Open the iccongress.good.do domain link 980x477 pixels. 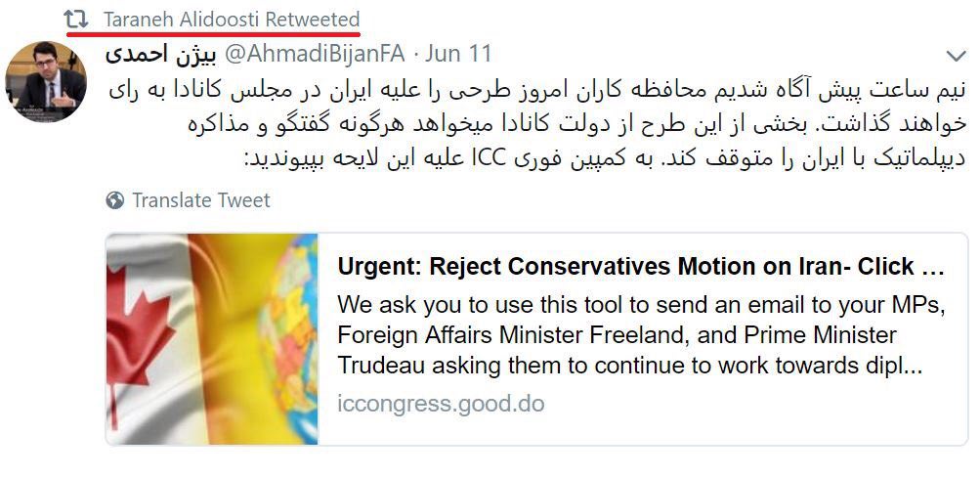click(x=441, y=404)
